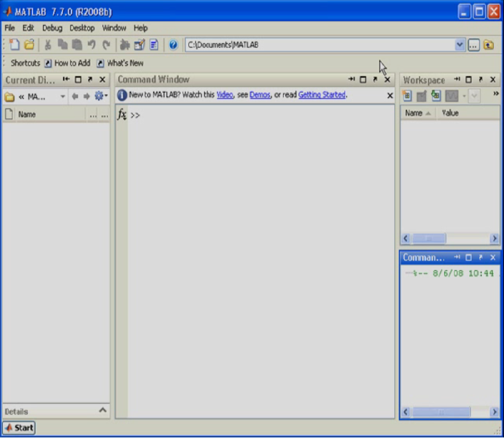
Task: Click Command History scroll left arrow
Action: coord(406,412)
